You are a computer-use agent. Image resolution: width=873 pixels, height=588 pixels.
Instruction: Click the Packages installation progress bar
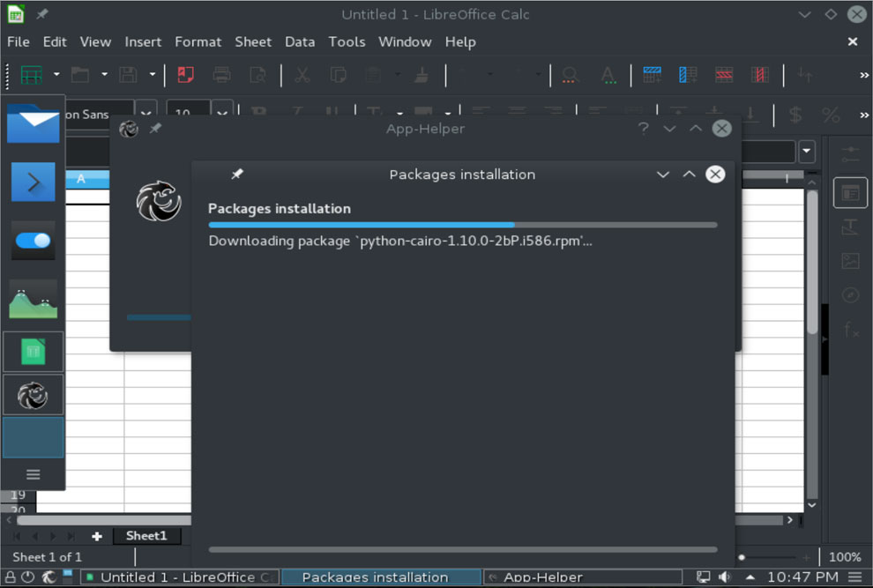(463, 225)
